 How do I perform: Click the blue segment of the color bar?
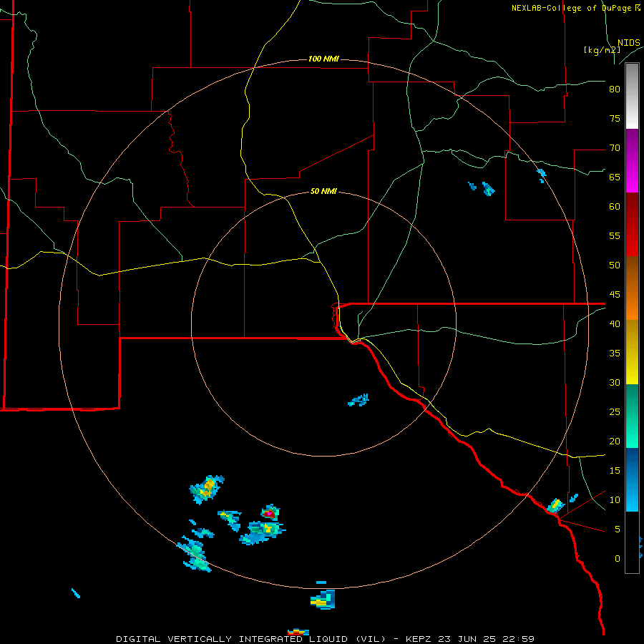[x=632, y=479]
